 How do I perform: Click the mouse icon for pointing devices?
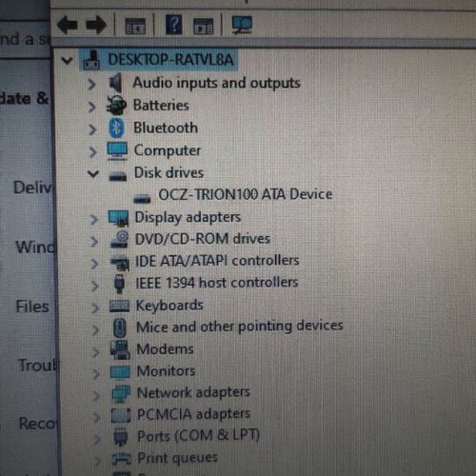pyautogui.click(x=120, y=327)
